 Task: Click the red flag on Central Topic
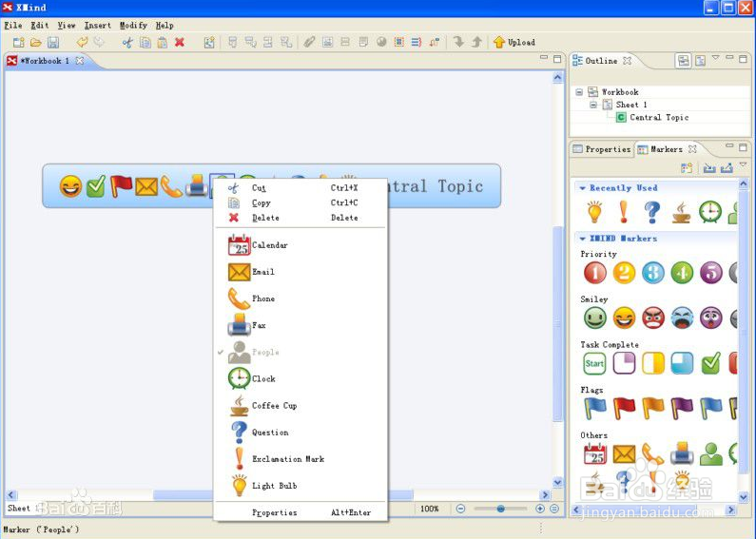122,186
